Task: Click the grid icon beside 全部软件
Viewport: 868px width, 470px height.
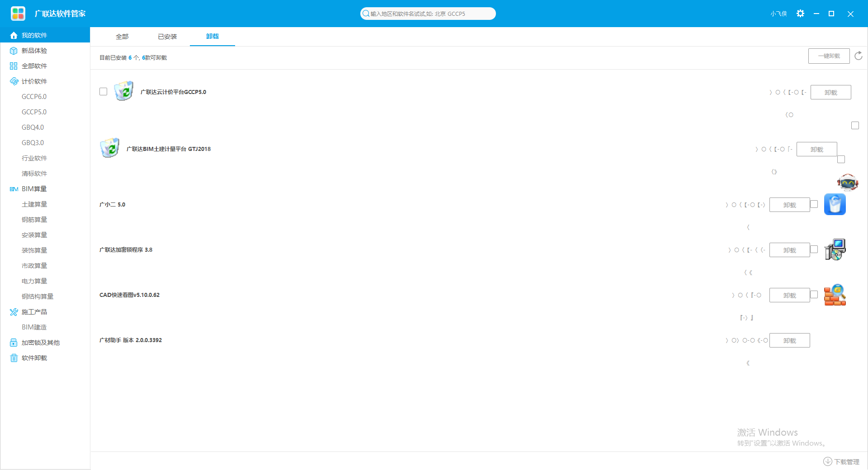Action: 14,66
